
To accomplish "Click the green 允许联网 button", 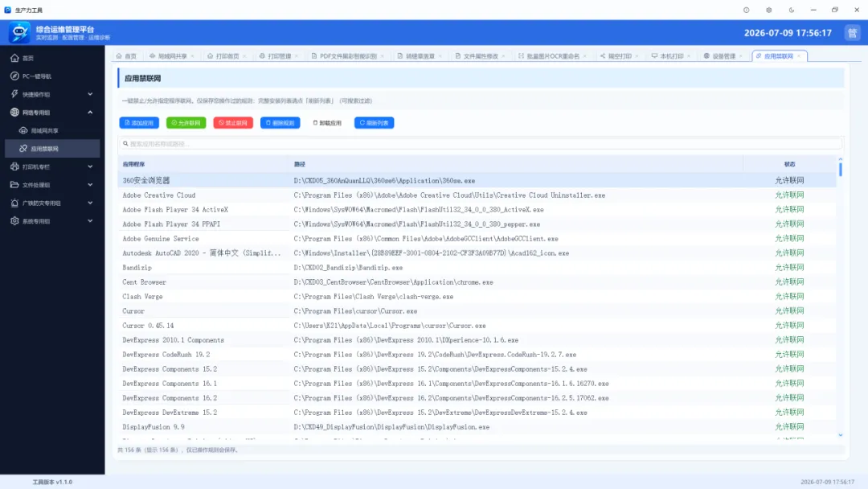I will (186, 123).
